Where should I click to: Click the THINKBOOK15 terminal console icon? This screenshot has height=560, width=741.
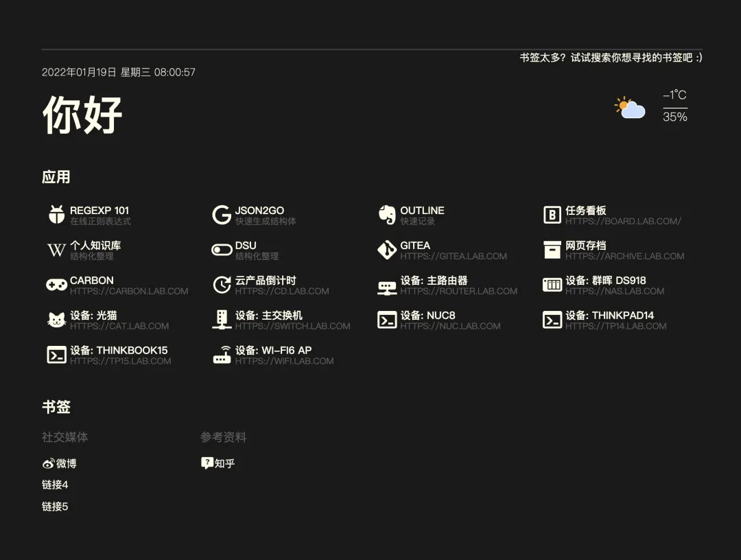tap(57, 355)
